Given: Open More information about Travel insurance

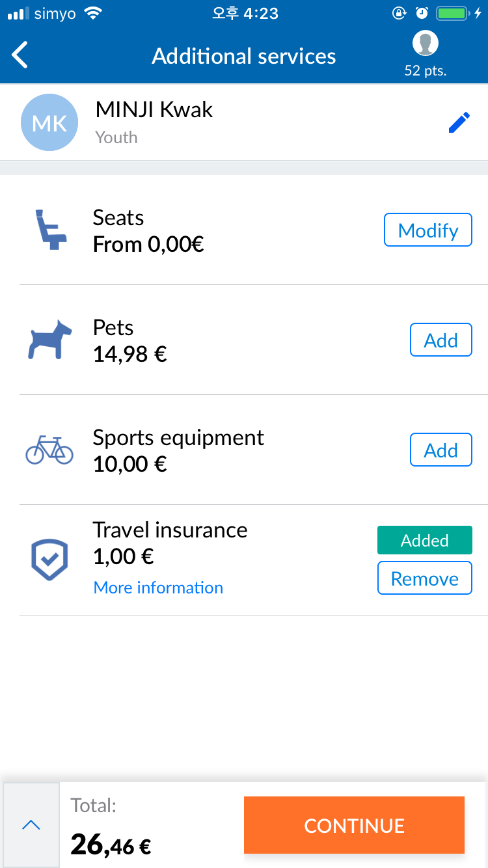Looking at the screenshot, I should point(158,588).
